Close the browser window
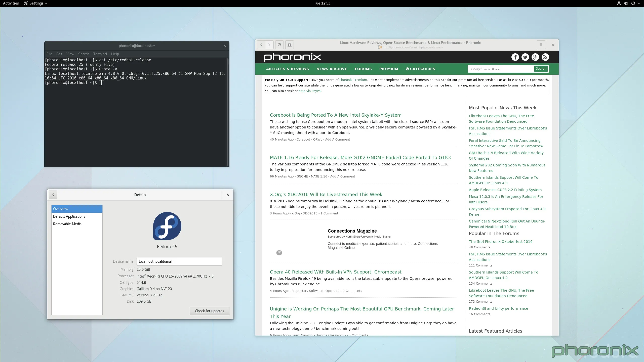 click(x=553, y=45)
